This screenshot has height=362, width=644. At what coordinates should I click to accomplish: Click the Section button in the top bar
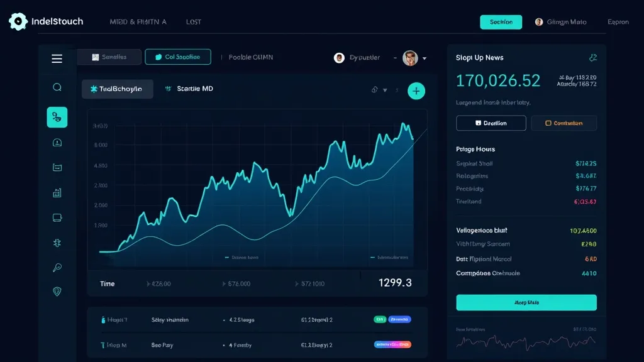(501, 21)
